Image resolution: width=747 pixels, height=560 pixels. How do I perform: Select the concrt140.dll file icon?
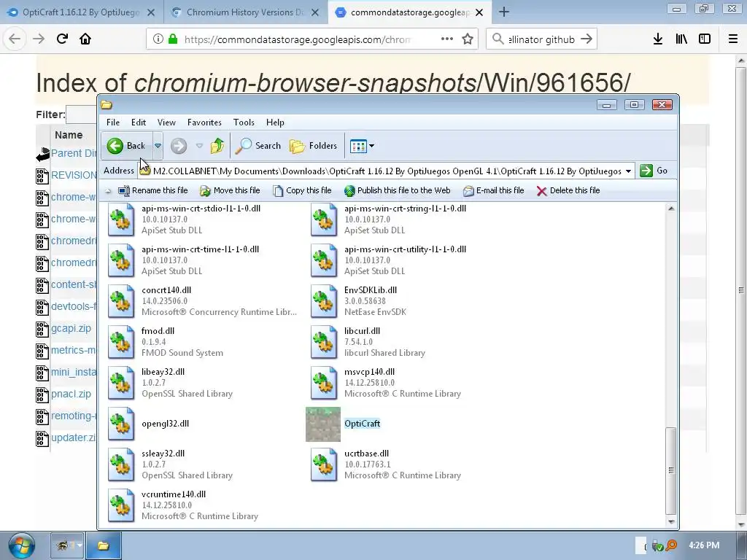tap(121, 301)
